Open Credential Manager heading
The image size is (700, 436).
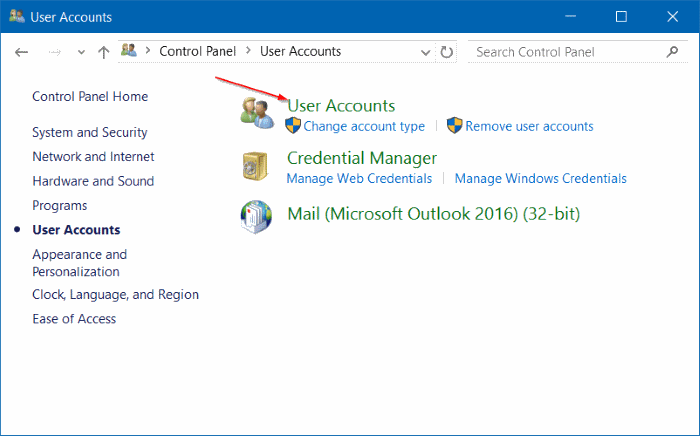(x=362, y=158)
